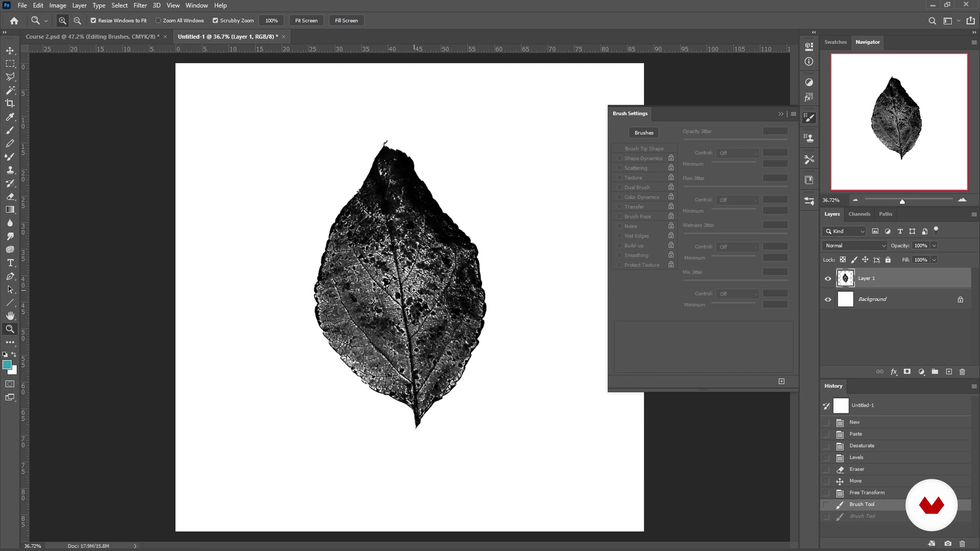Open the Filter menu
Screen dimensions: 980x551
pyautogui.click(x=140, y=5)
